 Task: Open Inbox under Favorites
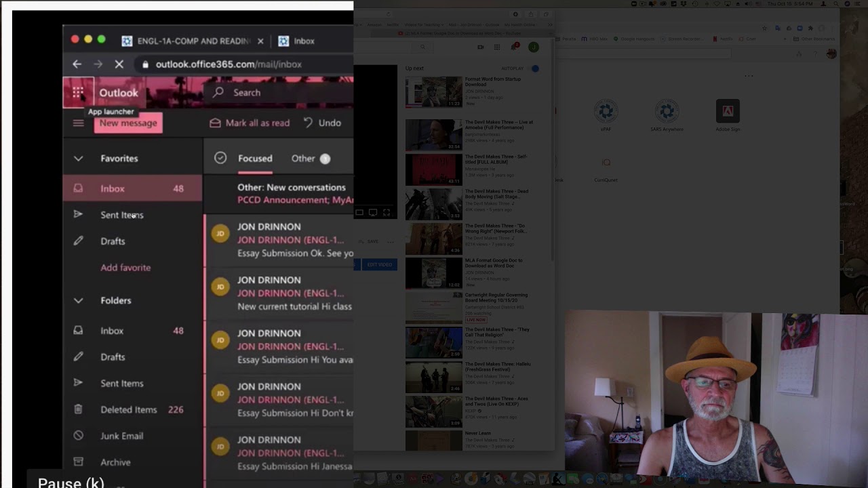tap(133, 188)
